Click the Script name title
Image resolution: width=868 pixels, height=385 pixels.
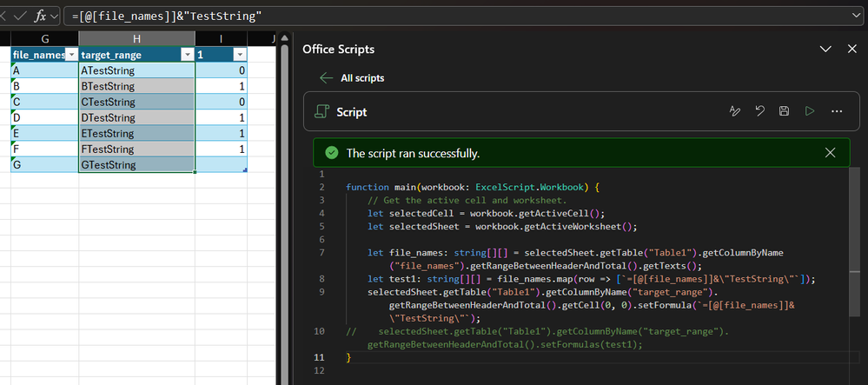click(351, 112)
